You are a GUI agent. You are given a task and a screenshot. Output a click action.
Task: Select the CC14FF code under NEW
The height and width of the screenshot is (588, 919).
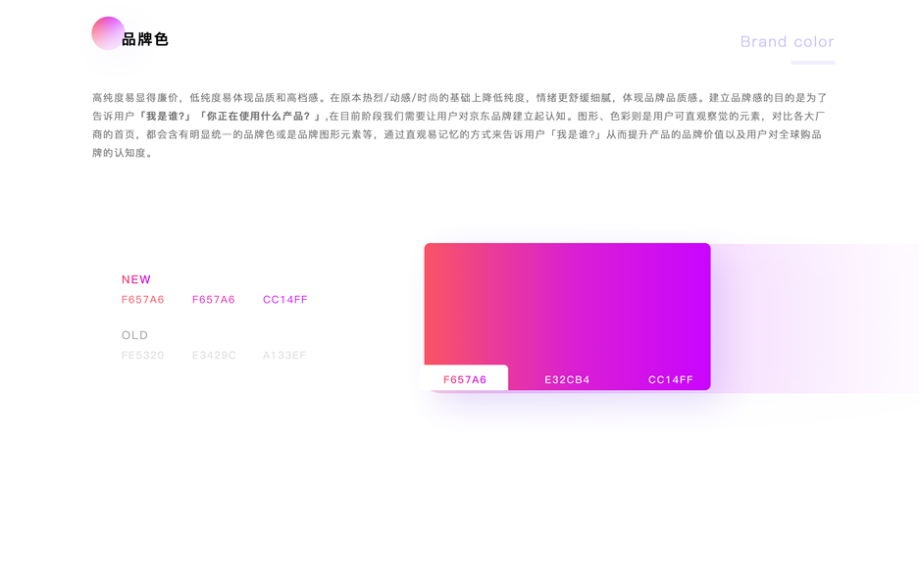point(284,299)
